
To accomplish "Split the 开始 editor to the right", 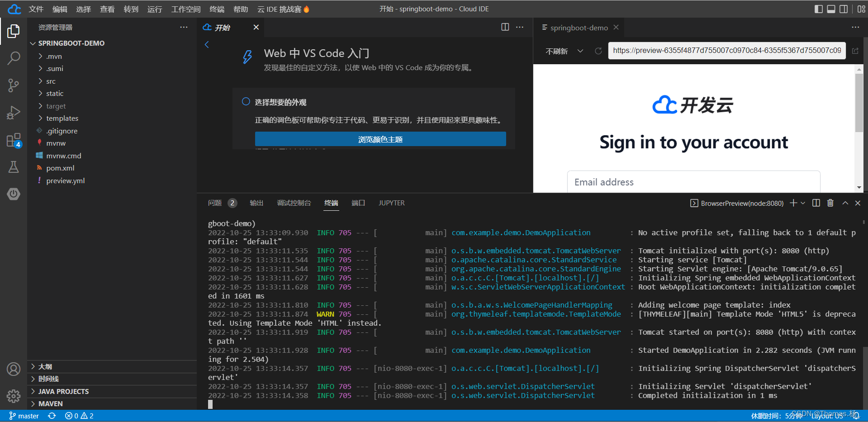I will click(x=505, y=27).
